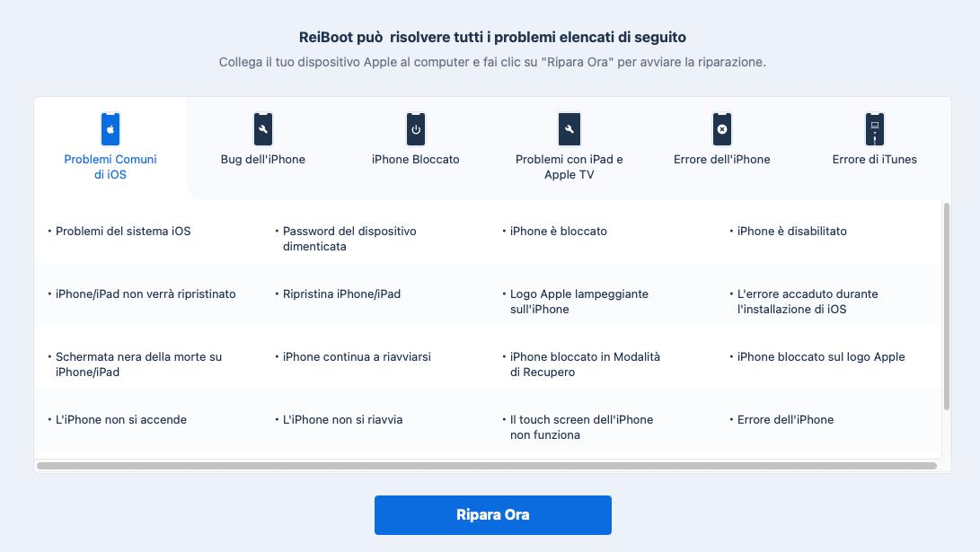Click the wrench icon for Problemi con iPad

point(568,128)
